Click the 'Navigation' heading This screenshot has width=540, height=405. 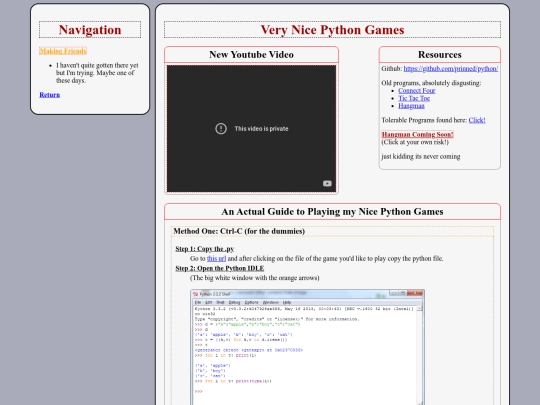pyautogui.click(x=90, y=30)
